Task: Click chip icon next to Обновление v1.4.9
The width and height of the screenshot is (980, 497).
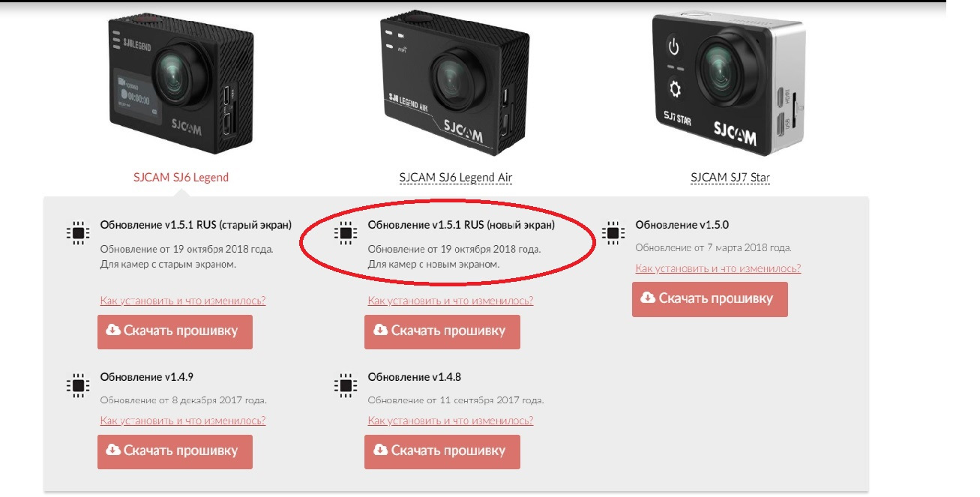Action: coord(76,385)
